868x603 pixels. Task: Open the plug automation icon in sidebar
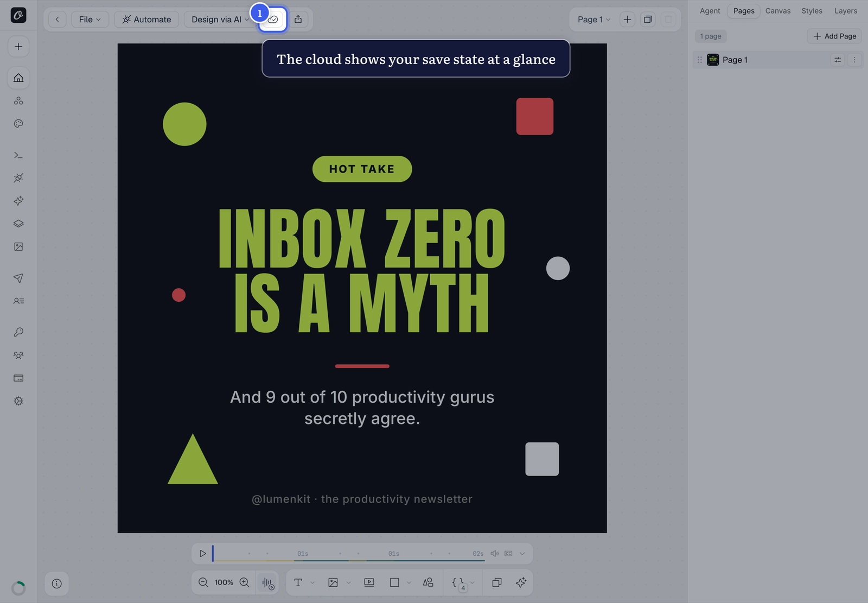pos(18,178)
